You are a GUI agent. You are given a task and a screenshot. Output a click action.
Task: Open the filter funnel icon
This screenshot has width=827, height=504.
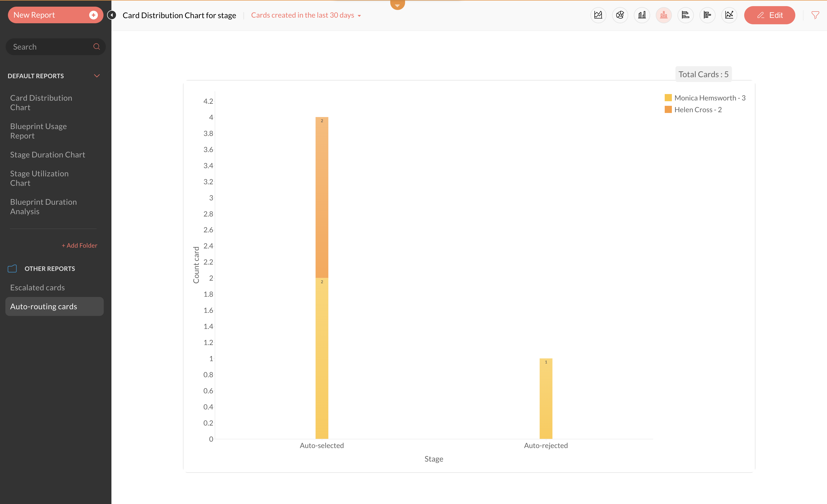coord(815,15)
